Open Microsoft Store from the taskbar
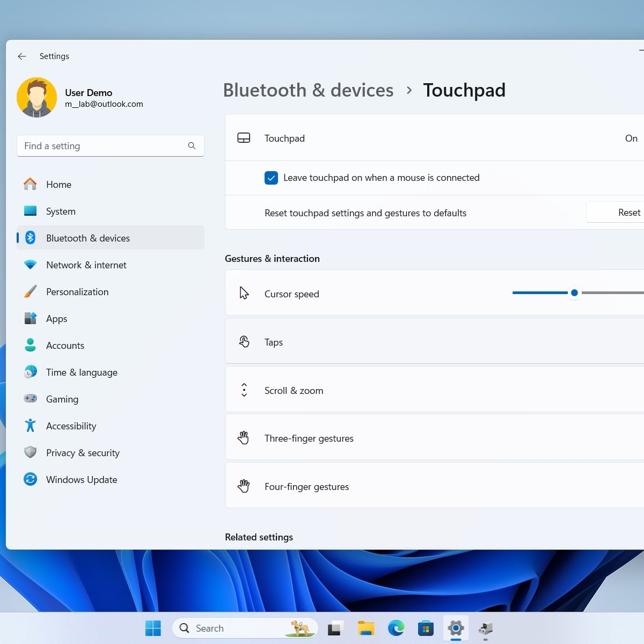The width and height of the screenshot is (644, 644). pyautogui.click(x=426, y=628)
